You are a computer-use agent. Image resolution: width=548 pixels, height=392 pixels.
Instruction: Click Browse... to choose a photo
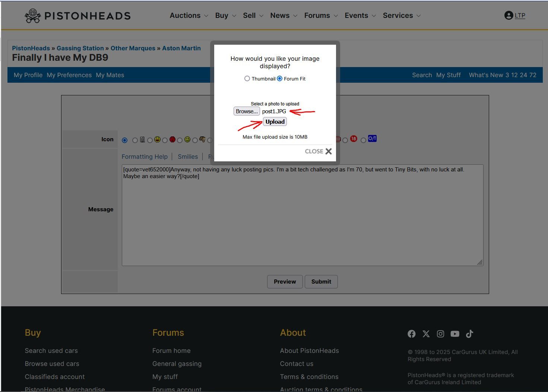click(247, 111)
